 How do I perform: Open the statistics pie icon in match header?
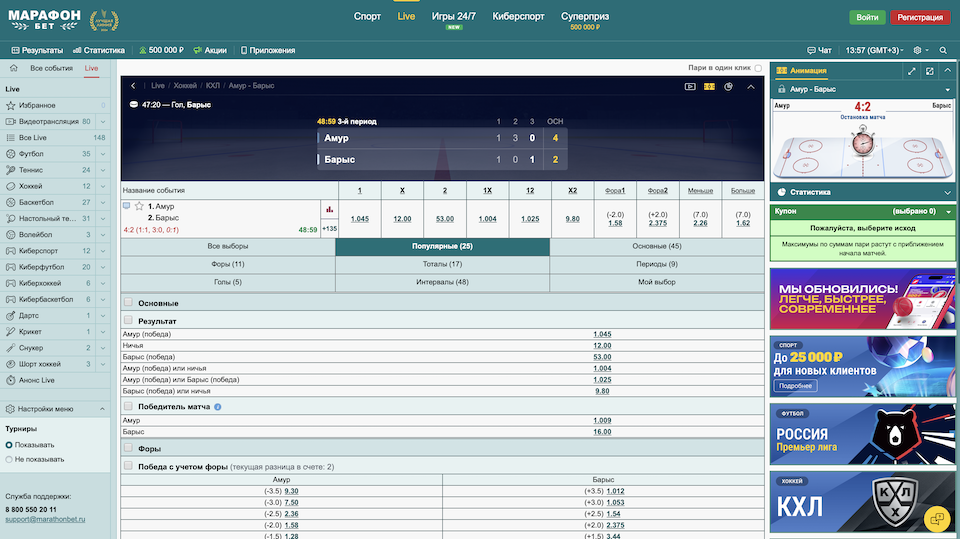pos(728,86)
